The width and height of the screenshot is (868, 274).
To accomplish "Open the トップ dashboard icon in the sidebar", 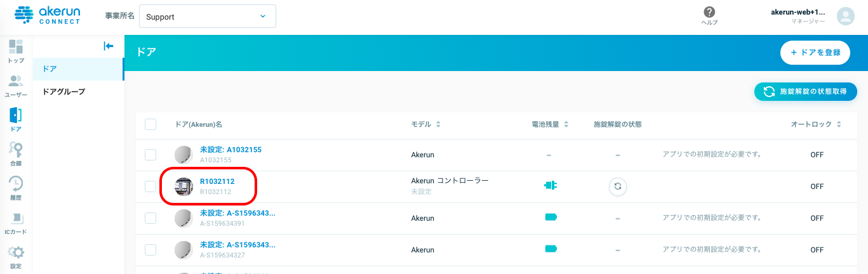I will tap(16, 51).
